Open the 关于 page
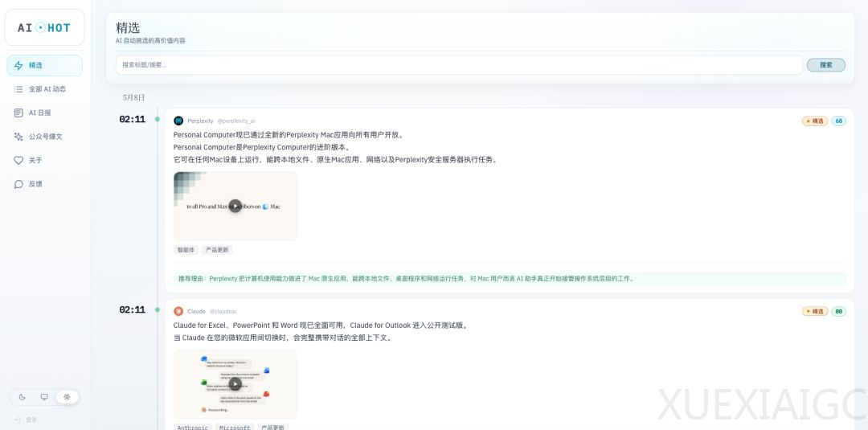868x430 pixels. click(44, 161)
